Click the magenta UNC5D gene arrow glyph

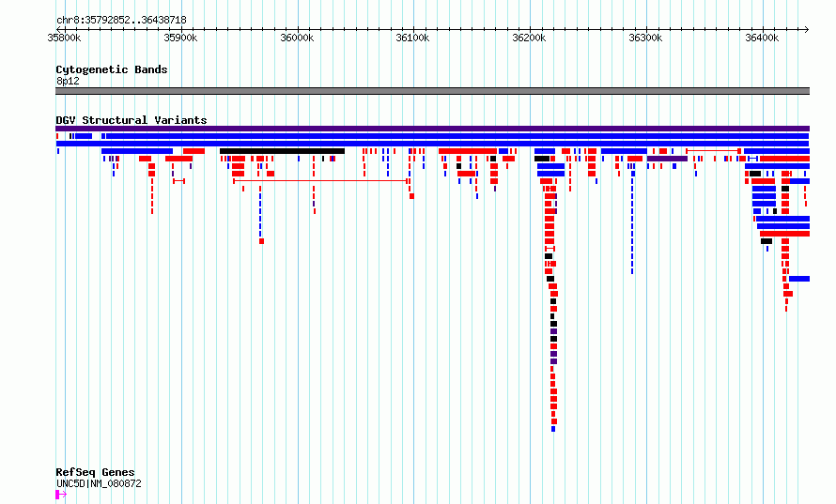point(61,495)
